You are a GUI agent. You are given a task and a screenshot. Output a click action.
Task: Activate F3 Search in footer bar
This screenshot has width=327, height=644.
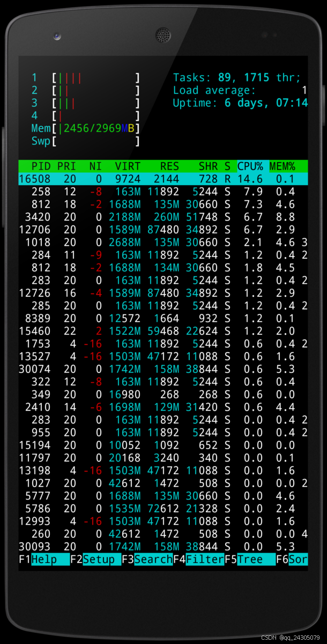click(x=147, y=560)
